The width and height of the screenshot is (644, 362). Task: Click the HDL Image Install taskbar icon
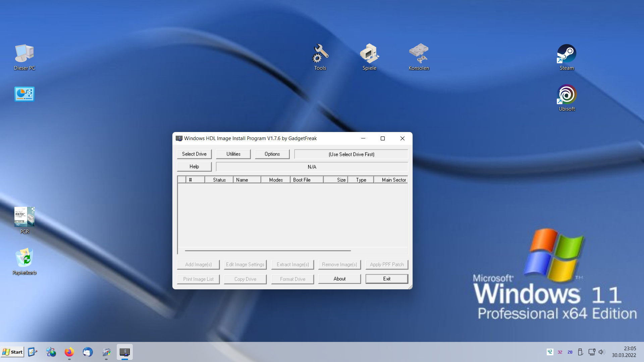pyautogui.click(x=125, y=352)
